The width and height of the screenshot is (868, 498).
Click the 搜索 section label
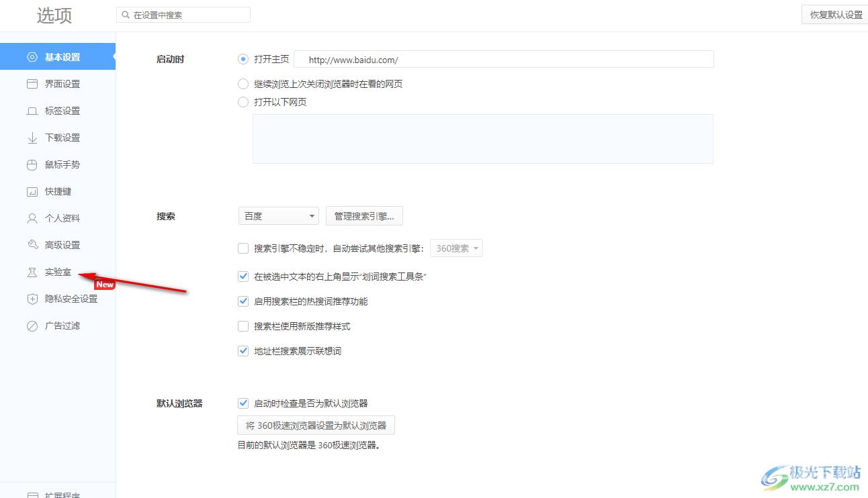pyautogui.click(x=165, y=217)
